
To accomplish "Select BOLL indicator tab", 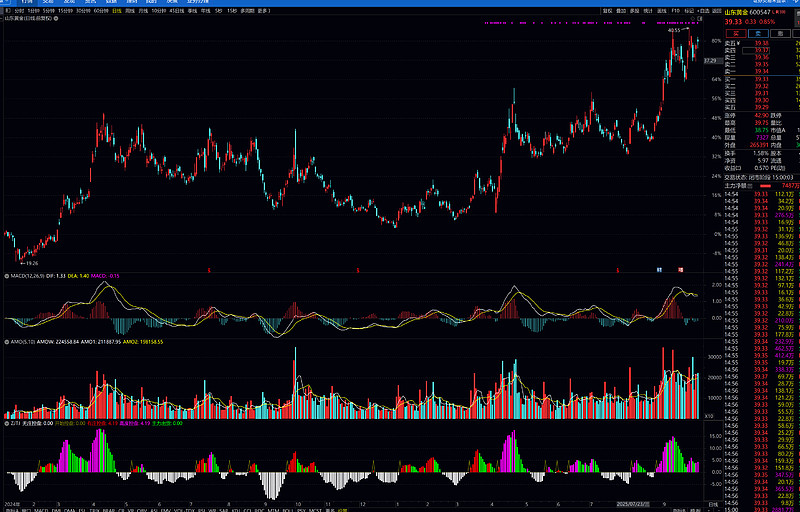I will (288, 509).
